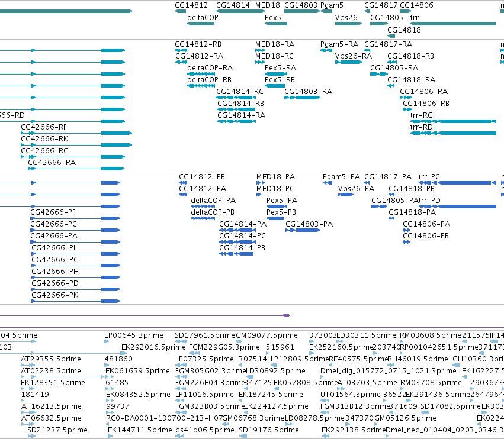504x439 pixels.
Task: Click the CG14818 gene label
Action: point(404,30)
